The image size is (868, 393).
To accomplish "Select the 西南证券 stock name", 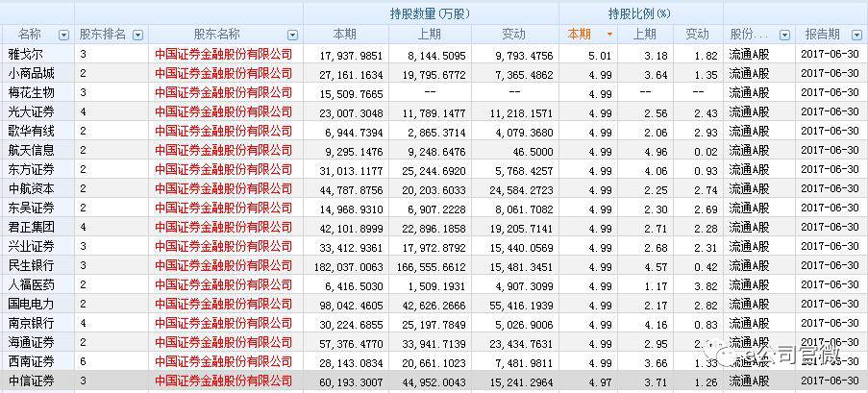I will pos(32,361).
